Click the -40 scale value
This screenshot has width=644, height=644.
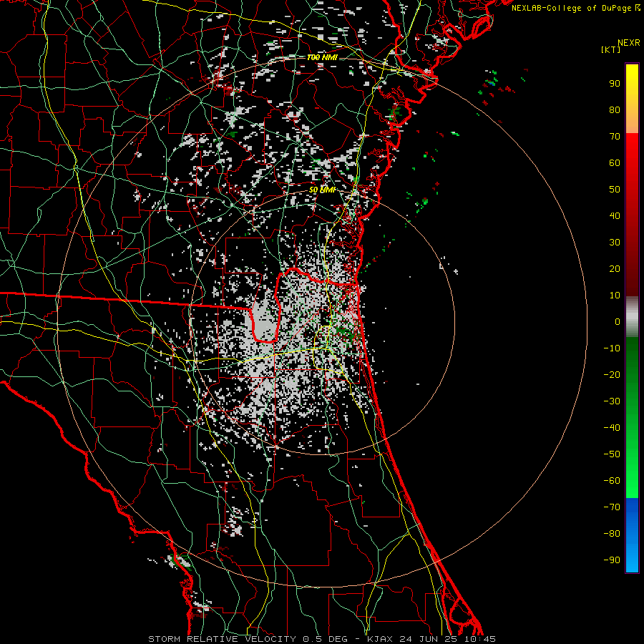[x=612, y=428]
